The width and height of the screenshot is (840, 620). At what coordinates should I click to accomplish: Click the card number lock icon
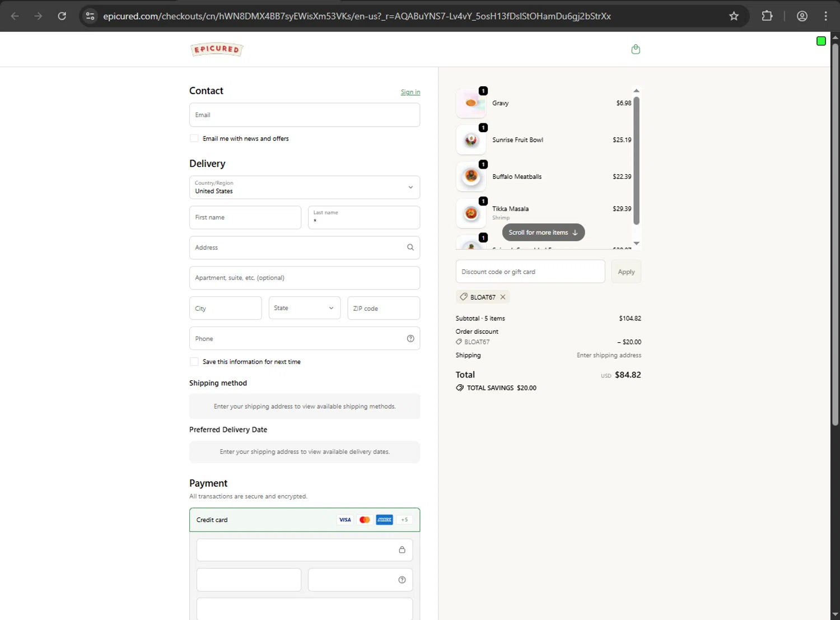pyautogui.click(x=402, y=549)
